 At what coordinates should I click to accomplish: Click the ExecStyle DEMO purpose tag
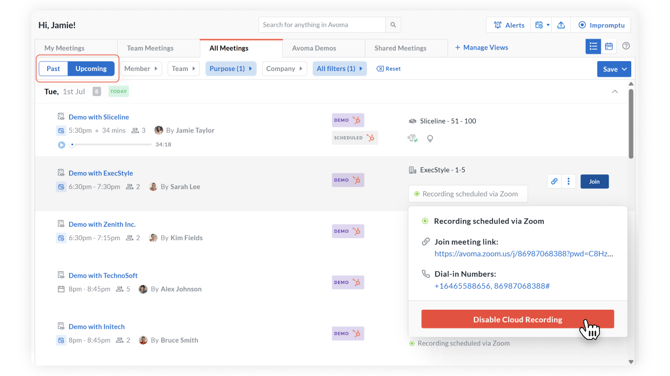(348, 180)
